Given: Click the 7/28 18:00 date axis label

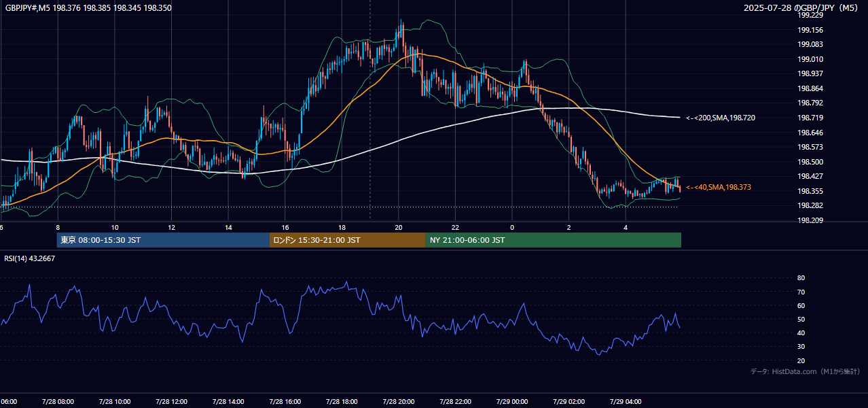Looking at the screenshot, I should click(342, 401).
